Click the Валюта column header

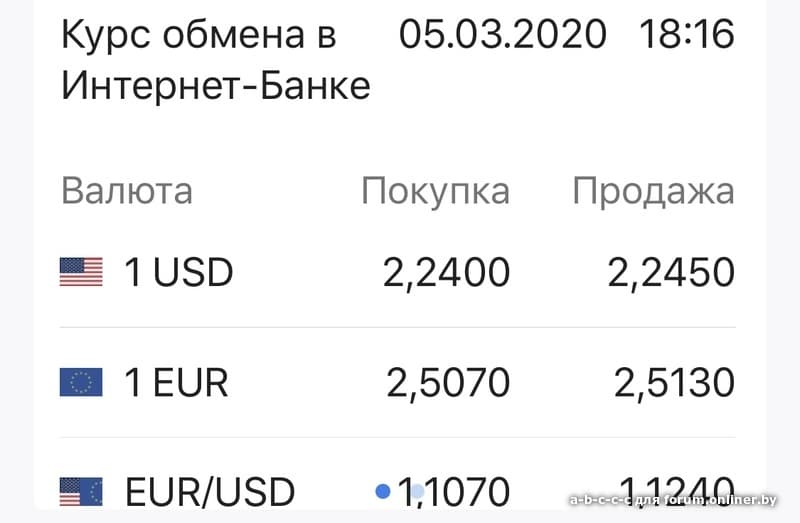pos(127,190)
